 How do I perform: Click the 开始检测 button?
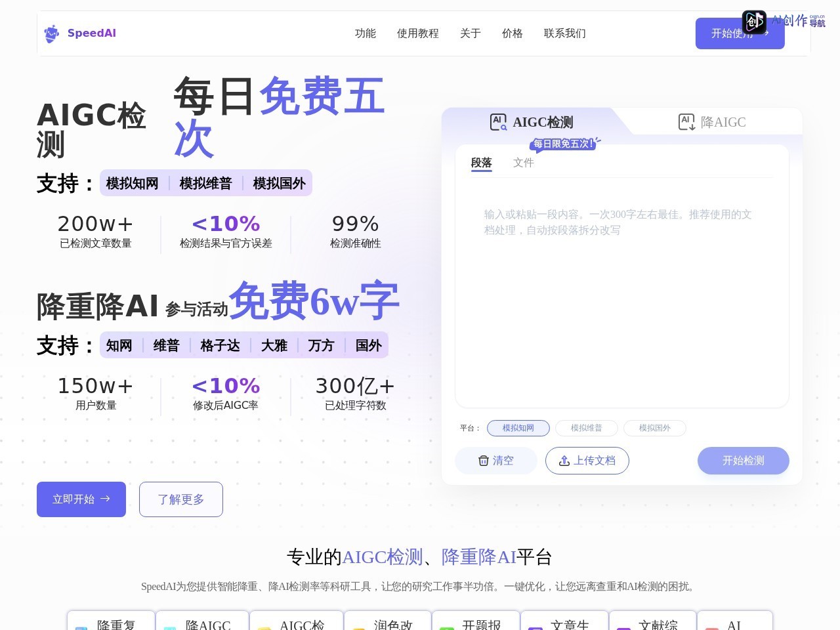(x=744, y=461)
